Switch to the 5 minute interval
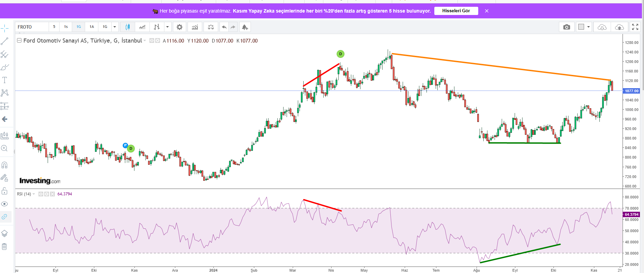This screenshot has height=273, width=644. [54, 27]
